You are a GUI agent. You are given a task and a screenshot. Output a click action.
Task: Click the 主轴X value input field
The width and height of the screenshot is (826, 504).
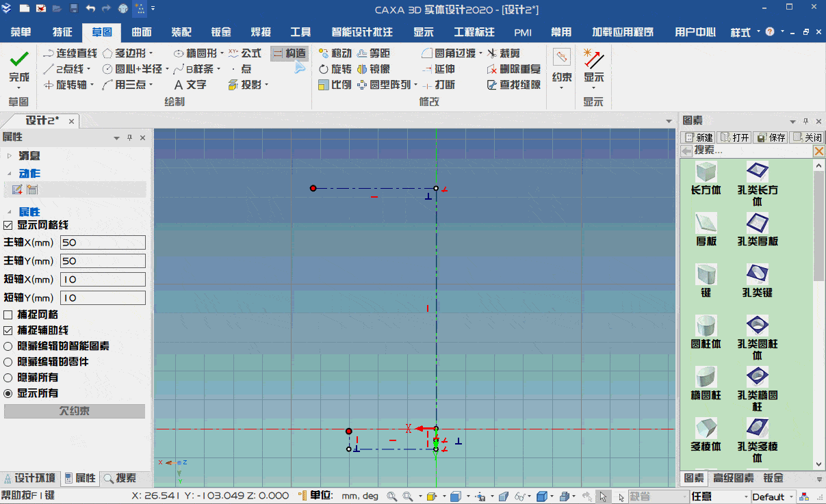pyautogui.click(x=103, y=242)
